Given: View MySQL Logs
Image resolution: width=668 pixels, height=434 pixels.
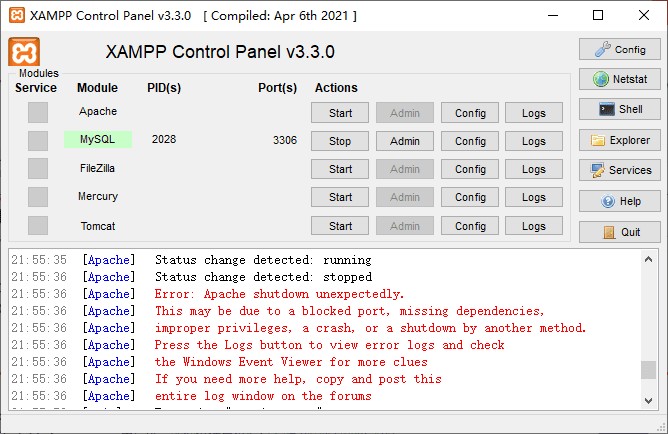Looking at the screenshot, I should pos(534,141).
